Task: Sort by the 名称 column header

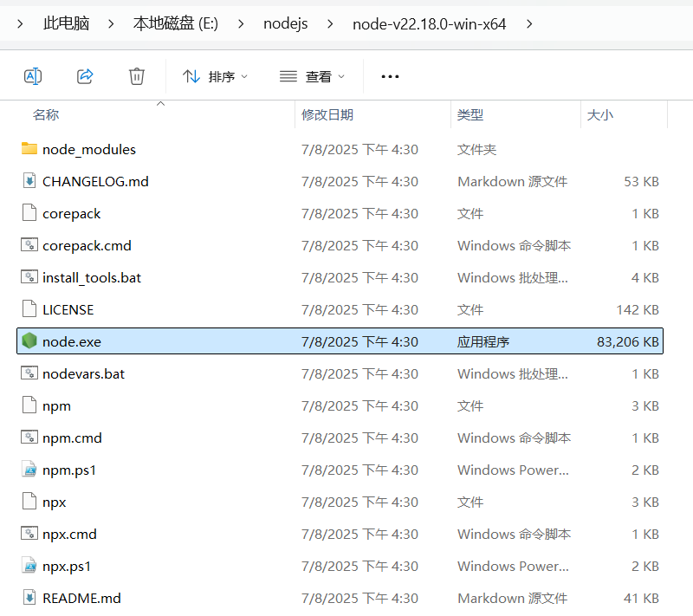Action: (x=46, y=115)
